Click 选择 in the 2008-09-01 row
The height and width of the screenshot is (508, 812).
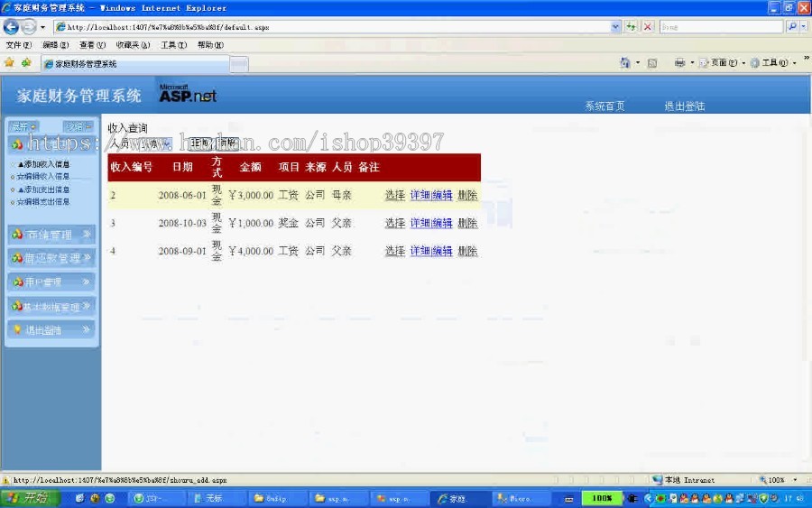pos(394,251)
